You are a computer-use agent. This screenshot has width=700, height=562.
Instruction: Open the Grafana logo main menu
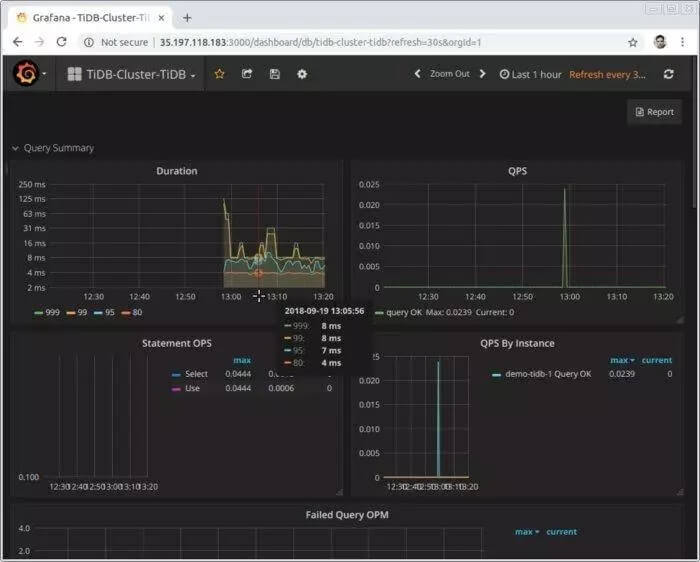pos(27,74)
